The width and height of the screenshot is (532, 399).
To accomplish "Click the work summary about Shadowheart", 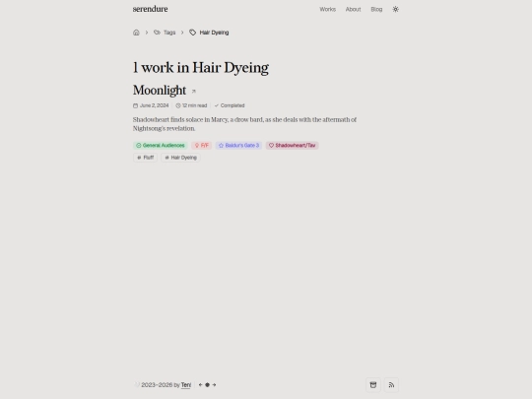I will point(244,124).
